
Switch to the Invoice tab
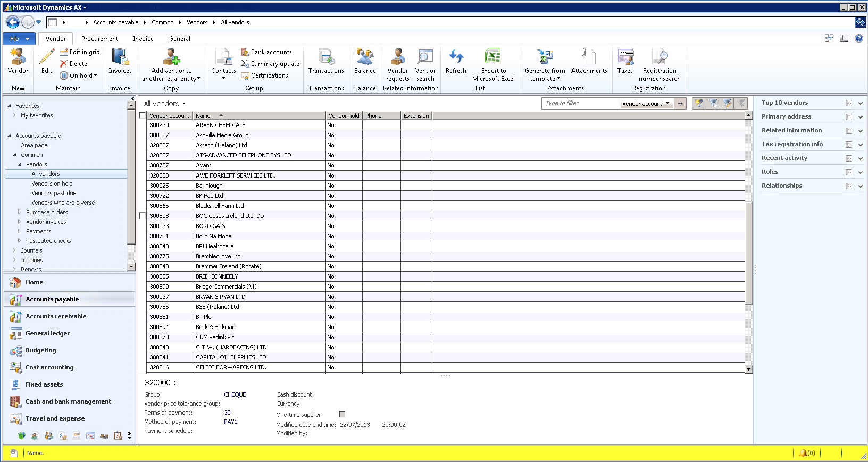point(143,39)
